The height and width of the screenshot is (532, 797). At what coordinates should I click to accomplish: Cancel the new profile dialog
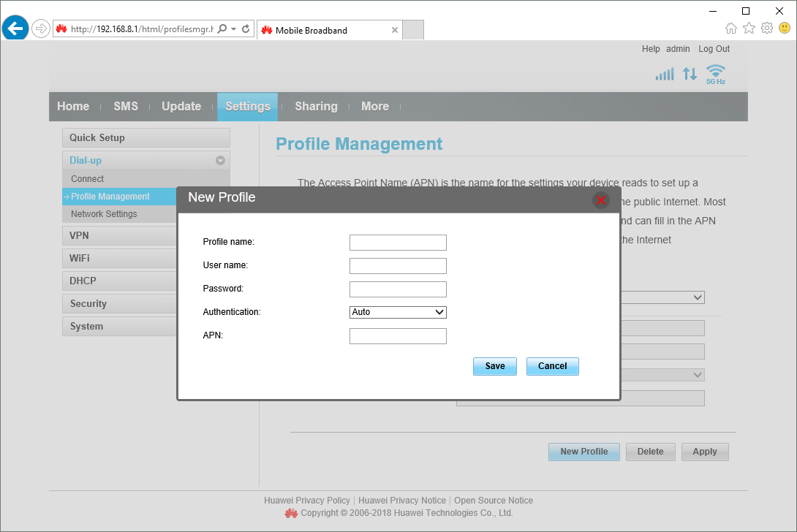coord(552,366)
